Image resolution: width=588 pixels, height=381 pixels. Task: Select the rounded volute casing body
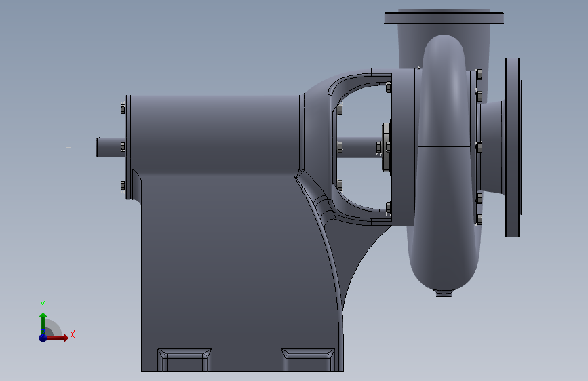[x=444, y=161]
